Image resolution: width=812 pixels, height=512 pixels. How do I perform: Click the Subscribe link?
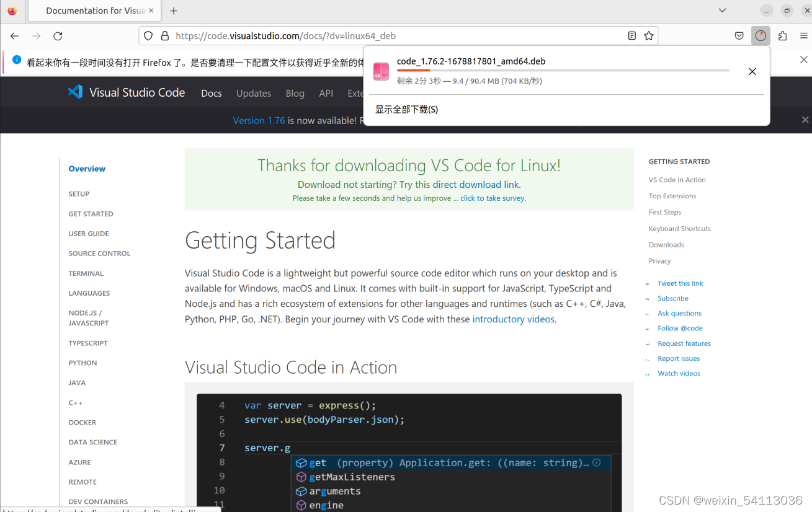[673, 298]
